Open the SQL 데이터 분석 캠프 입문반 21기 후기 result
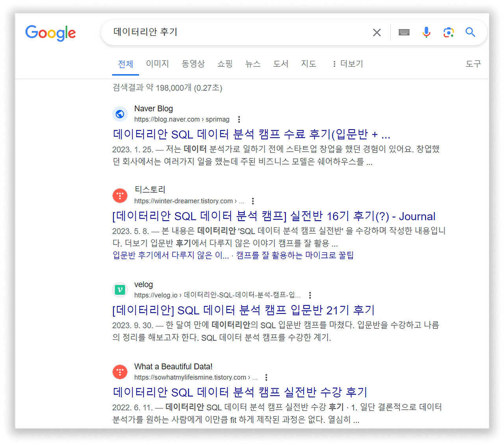Image resolution: width=504 pixels, height=445 pixels. pos(244,310)
